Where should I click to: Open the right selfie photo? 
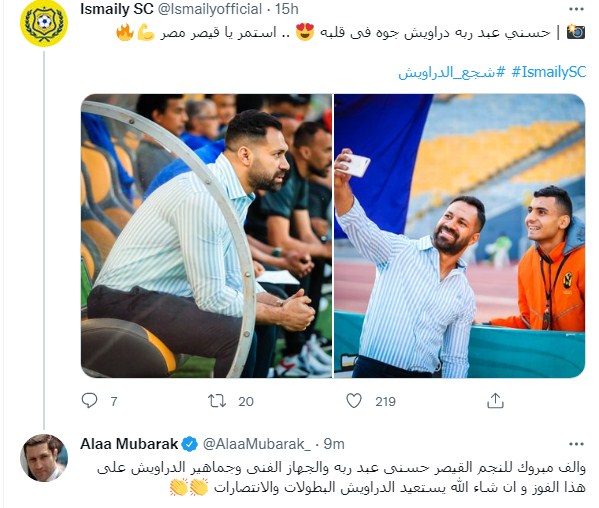coord(460,236)
